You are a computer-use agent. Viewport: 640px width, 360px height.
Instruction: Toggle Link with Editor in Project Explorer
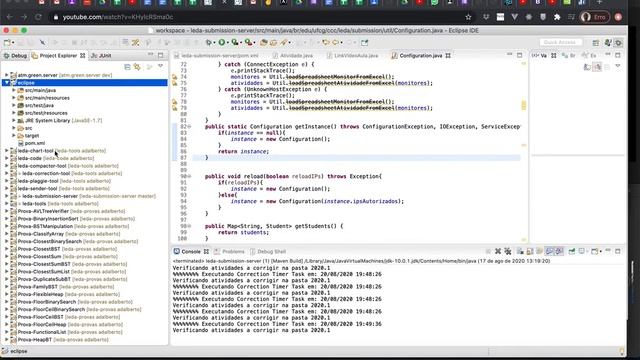(x=137, y=67)
